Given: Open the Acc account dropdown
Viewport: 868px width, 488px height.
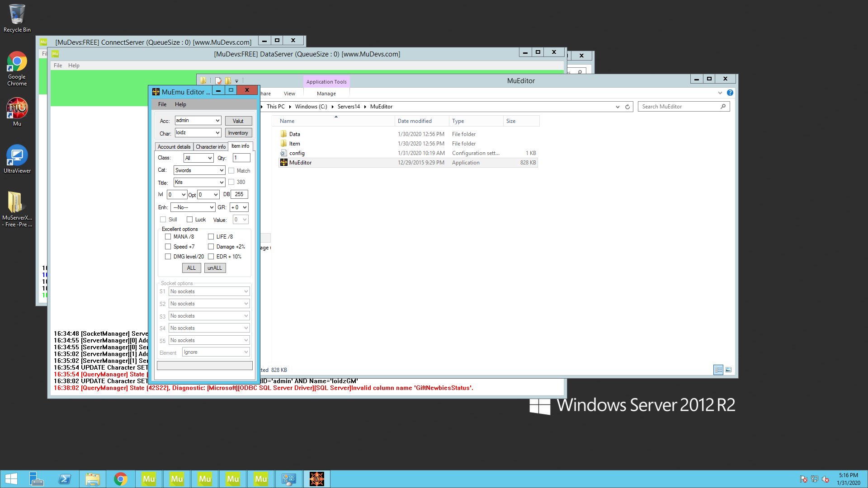Looking at the screenshot, I should [x=198, y=121].
